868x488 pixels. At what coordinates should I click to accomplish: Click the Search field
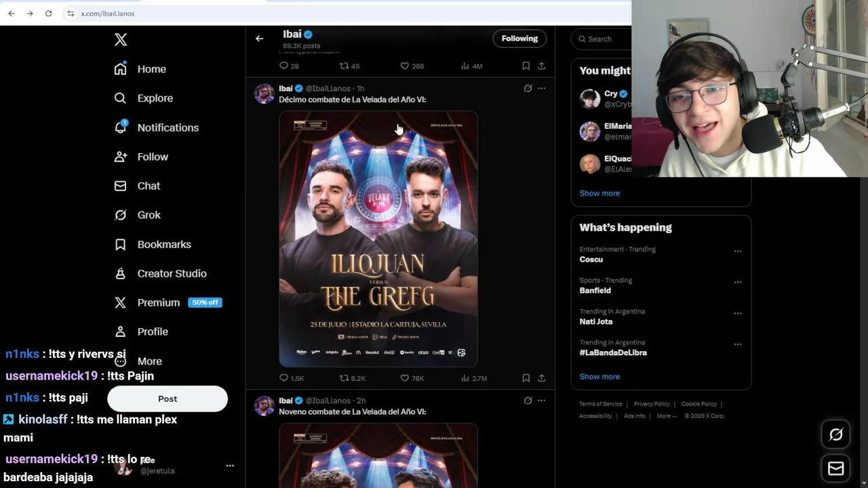[602, 39]
